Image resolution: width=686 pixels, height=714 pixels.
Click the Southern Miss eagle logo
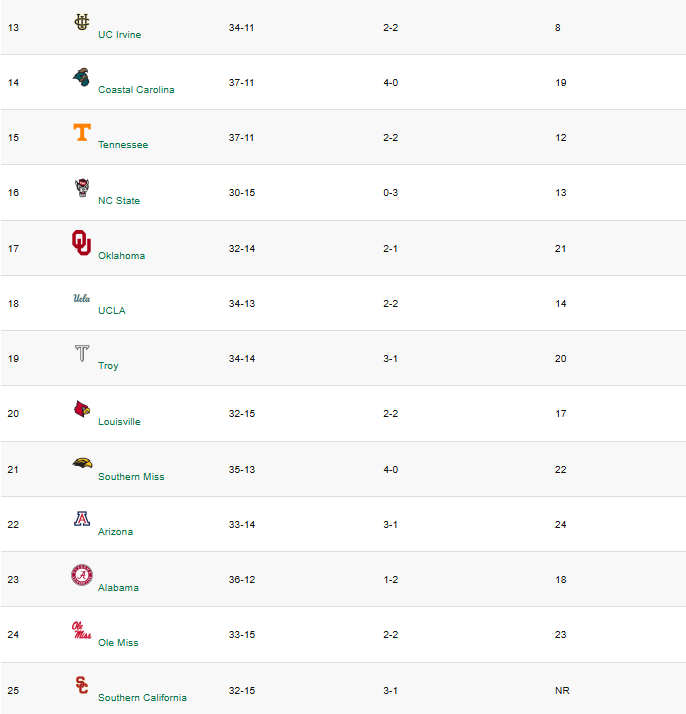point(82,463)
